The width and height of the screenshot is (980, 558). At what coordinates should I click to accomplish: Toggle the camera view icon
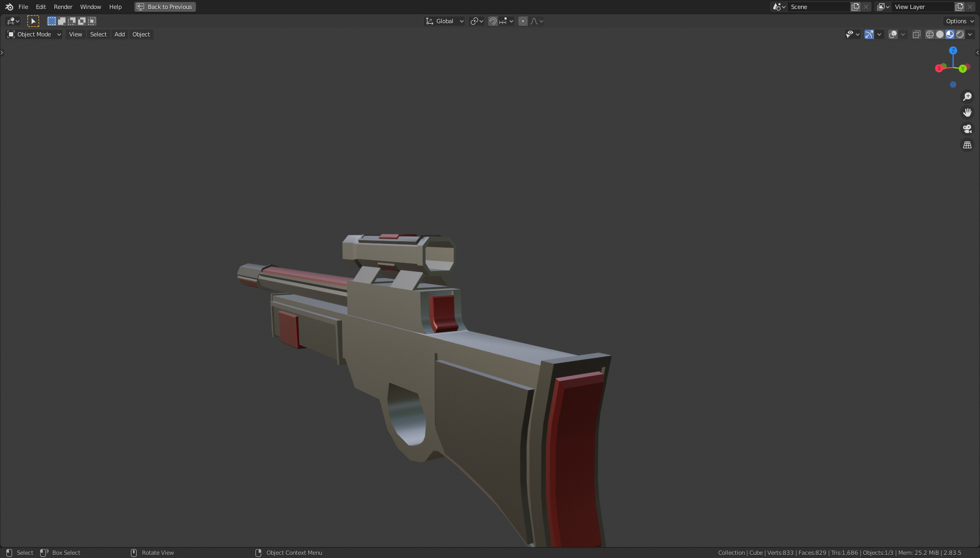pos(967,128)
